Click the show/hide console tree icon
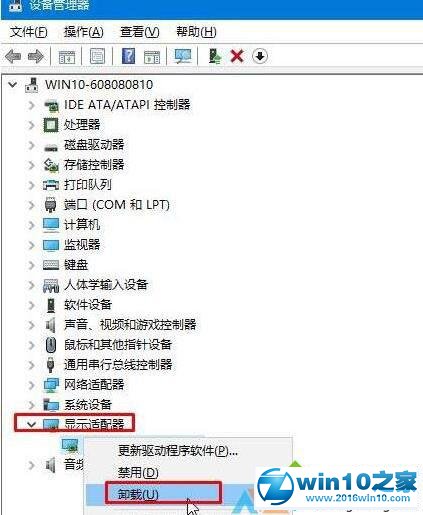423x515 pixels. pos(67,57)
